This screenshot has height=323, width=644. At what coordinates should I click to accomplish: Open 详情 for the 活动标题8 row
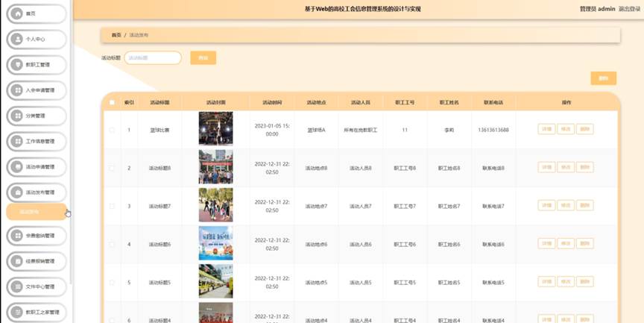(546, 167)
